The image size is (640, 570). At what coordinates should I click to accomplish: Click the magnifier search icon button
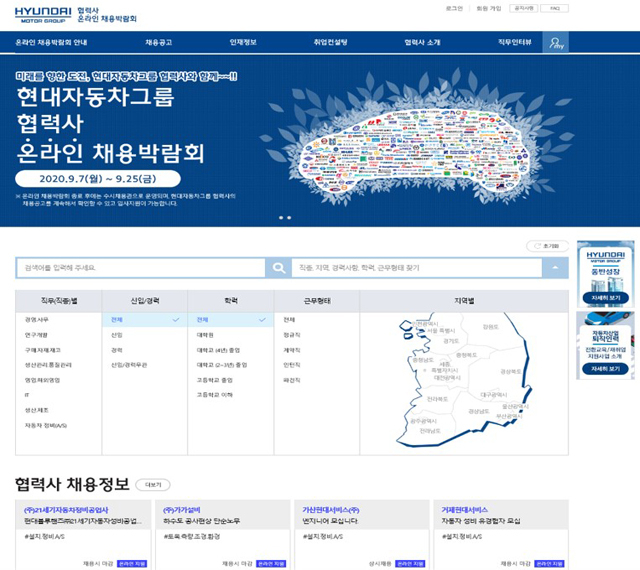(x=279, y=268)
